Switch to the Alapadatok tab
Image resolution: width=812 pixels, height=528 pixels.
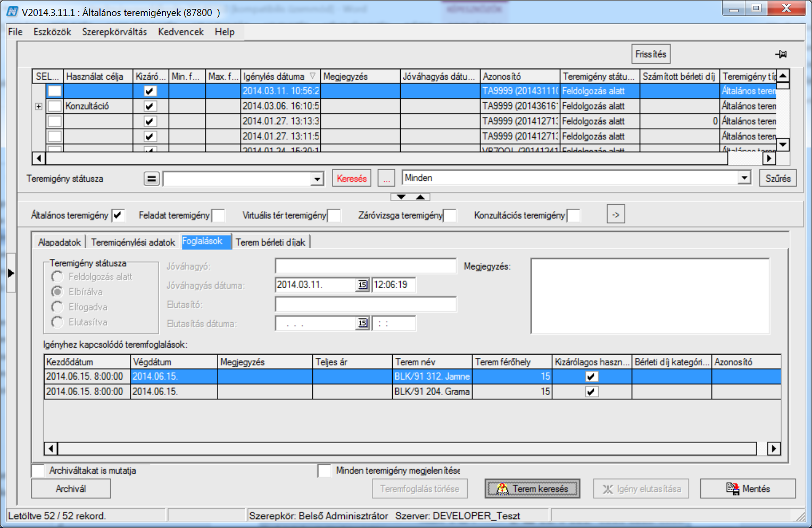click(60, 242)
